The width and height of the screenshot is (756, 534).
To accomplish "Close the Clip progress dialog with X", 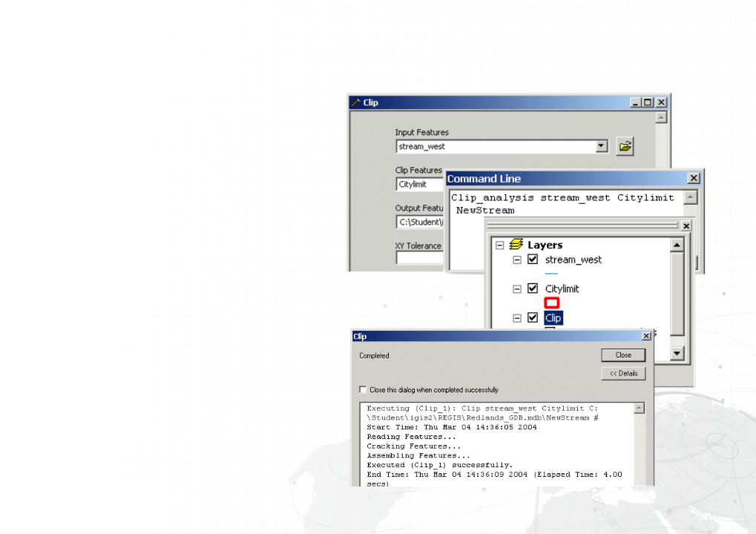I will coord(646,336).
